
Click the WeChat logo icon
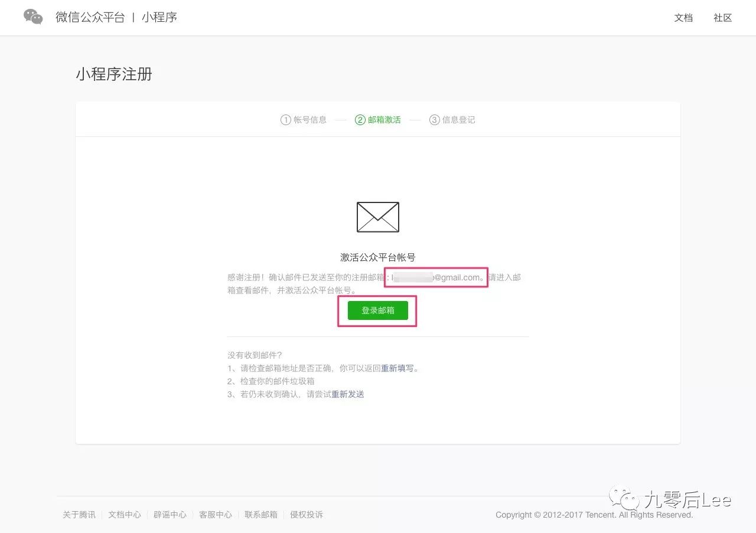point(32,16)
